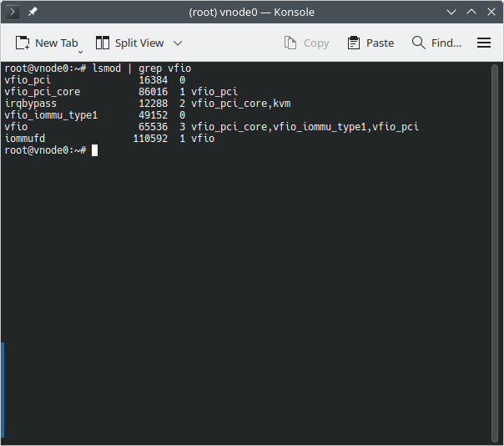
Task: Click the size value '49152'
Action: [154, 115]
